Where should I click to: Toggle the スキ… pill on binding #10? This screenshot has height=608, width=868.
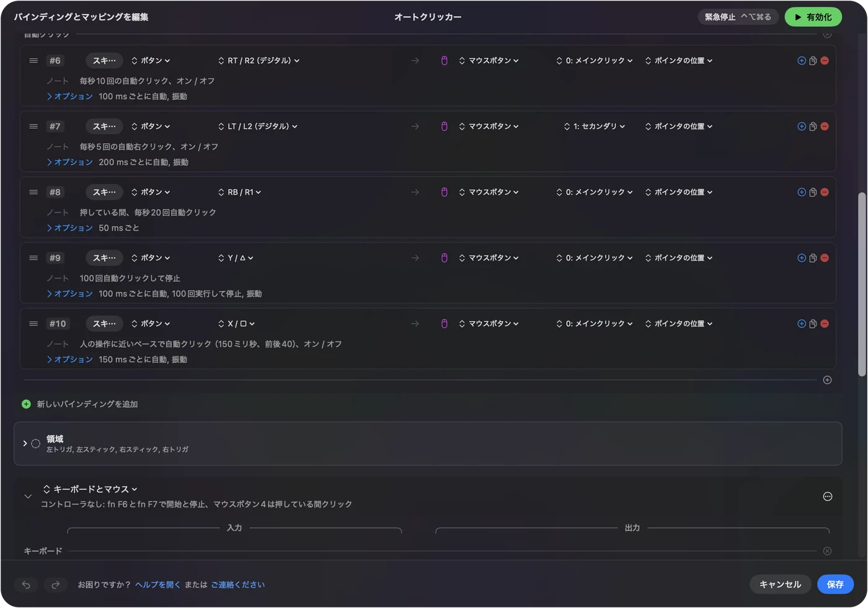[104, 324]
